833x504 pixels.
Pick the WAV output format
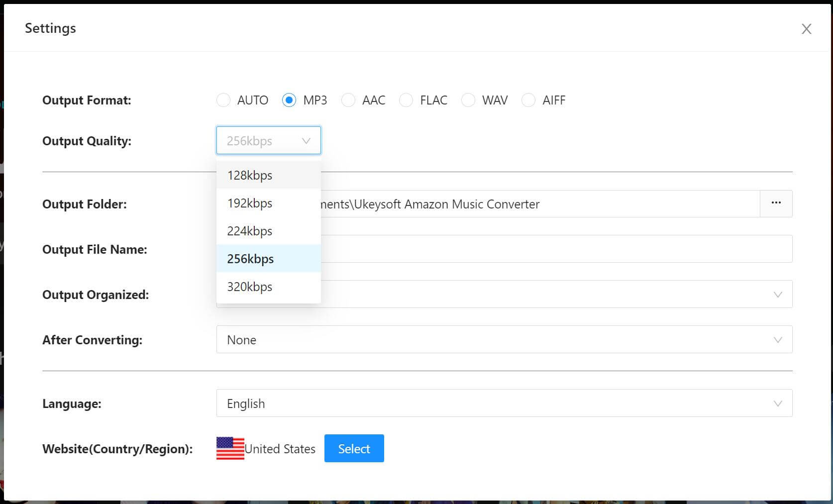pyautogui.click(x=468, y=101)
